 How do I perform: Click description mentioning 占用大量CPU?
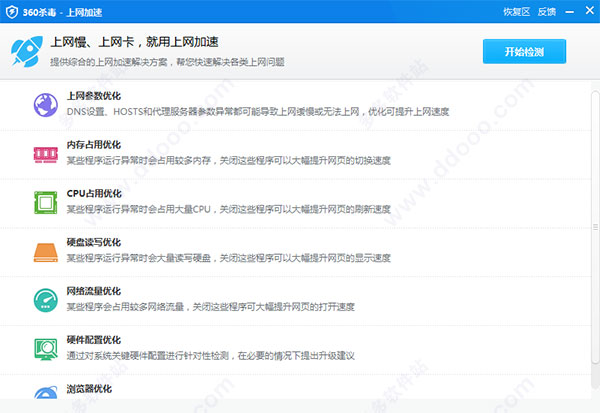[x=229, y=209]
